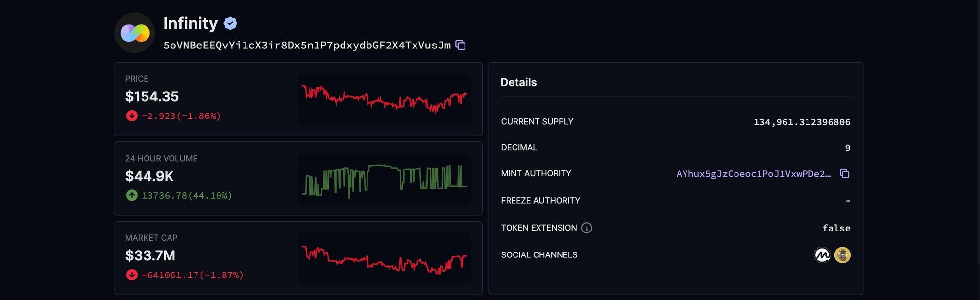Click the $33.7M market cap value
This screenshot has width=980, height=300.
(x=150, y=255)
